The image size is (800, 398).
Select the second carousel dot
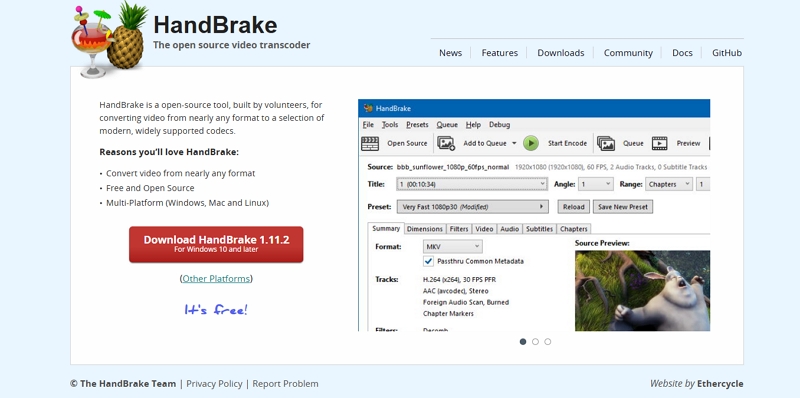(535, 342)
